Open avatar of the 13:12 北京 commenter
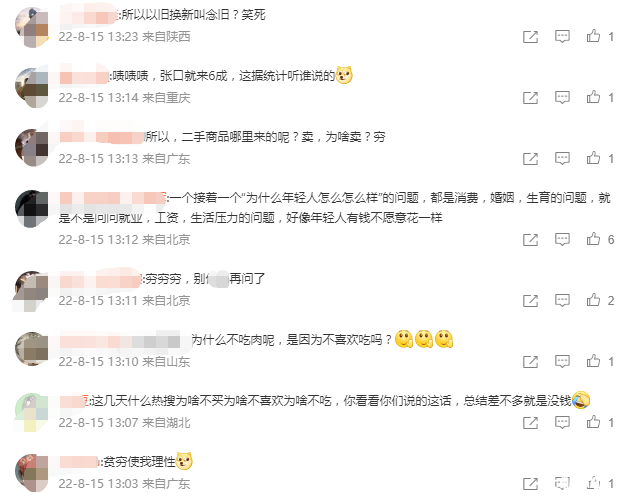The width and height of the screenshot is (634, 504). [x=32, y=209]
